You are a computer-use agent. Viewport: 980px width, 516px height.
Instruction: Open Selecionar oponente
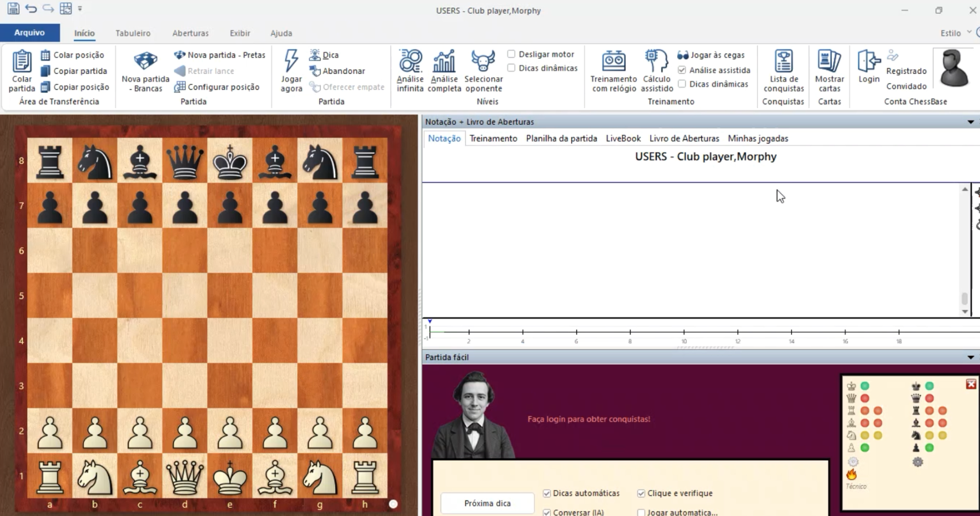pyautogui.click(x=484, y=71)
